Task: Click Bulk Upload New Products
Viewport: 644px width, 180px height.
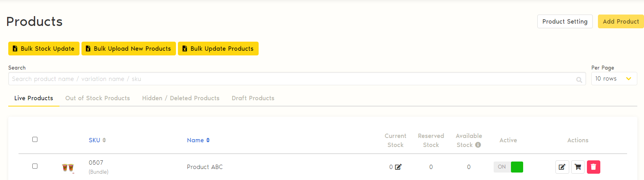Action: pos(129,49)
